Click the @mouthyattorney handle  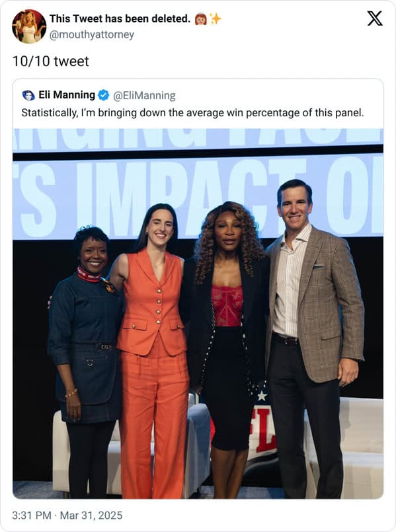(92, 34)
